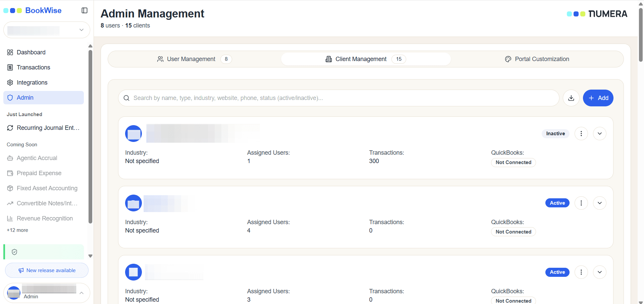Click the sidebar scroll down arrow
Screen dimensions: 644x304
(90, 256)
